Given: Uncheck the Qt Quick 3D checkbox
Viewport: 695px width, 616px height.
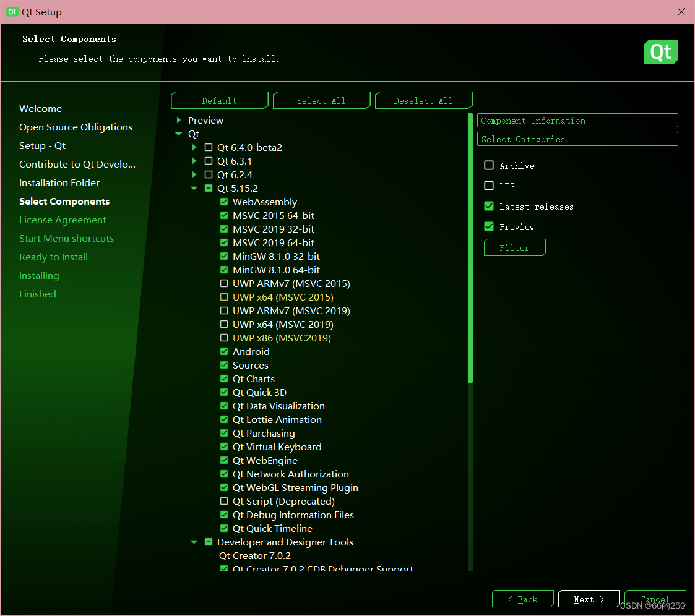Looking at the screenshot, I should point(224,392).
